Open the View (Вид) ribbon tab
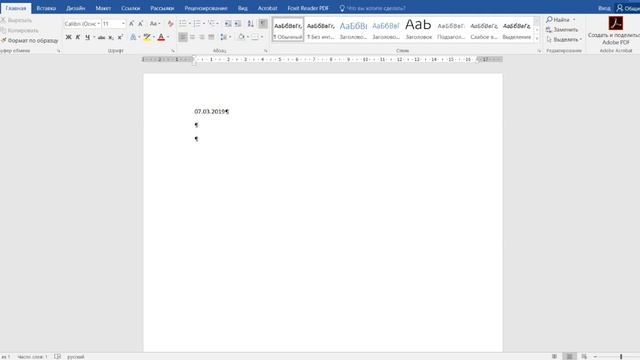The image size is (640, 360). pos(242,8)
